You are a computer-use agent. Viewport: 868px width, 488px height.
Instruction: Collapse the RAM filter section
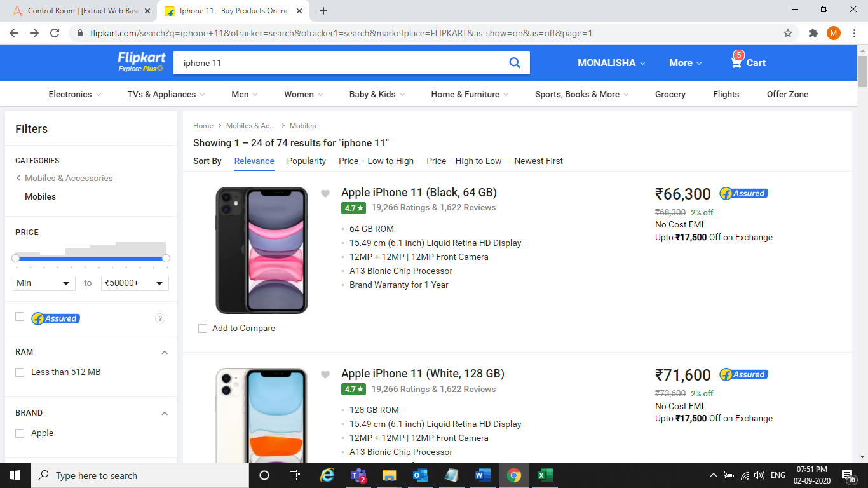point(165,353)
